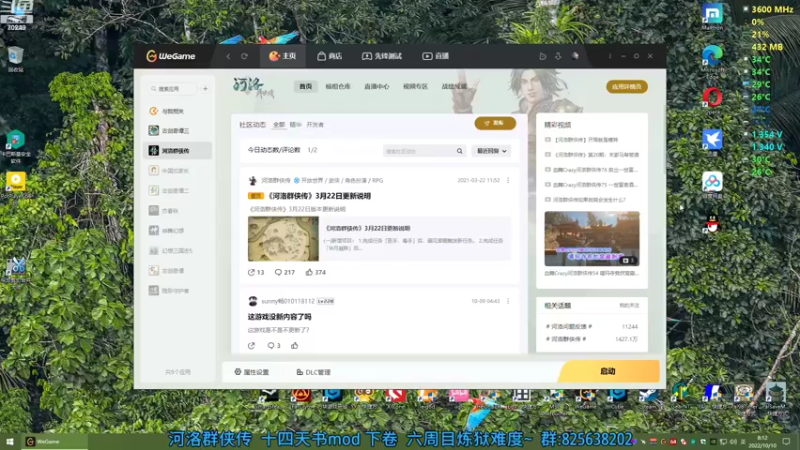
Task: Open the Recycle Bin on the desktop
Action: 16,59
